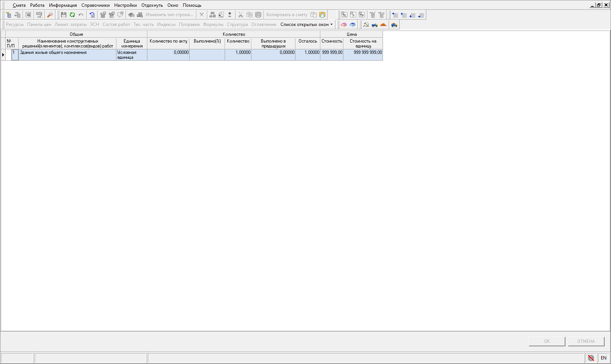Open the Настройки menu

pyautogui.click(x=126, y=5)
